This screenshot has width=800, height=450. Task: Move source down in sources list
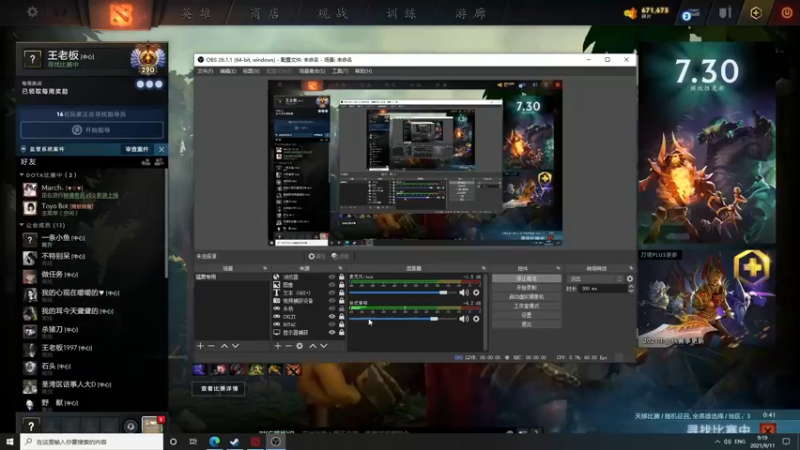click(324, 346)
